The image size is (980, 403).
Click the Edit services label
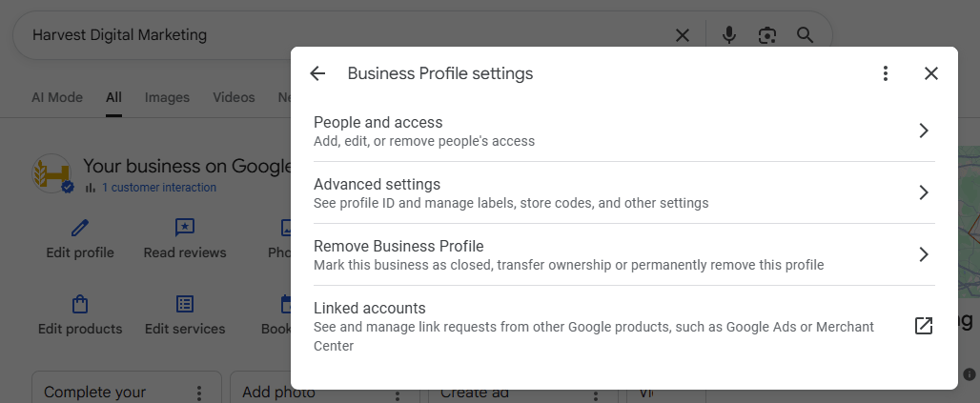point(185,329)
